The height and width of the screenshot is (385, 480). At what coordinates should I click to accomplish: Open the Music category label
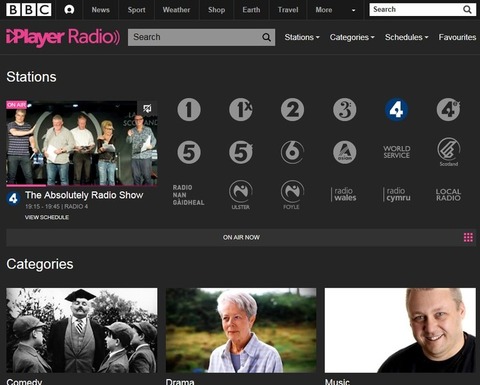pyautogui.click(x=337, y=382)
